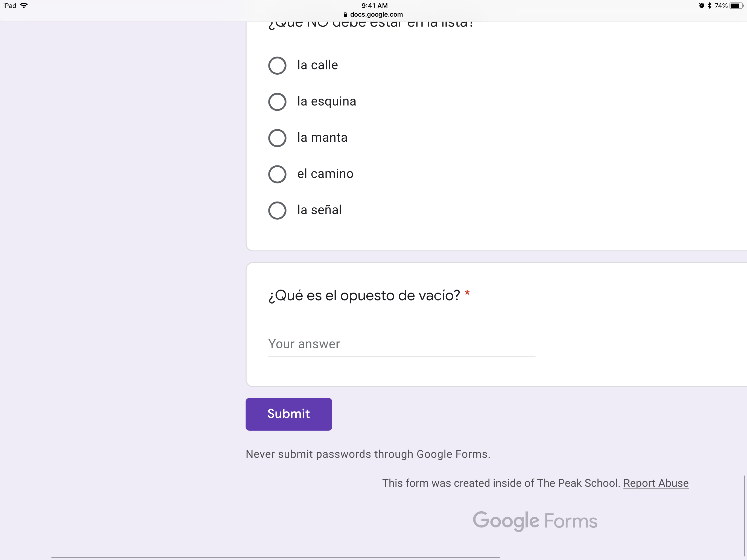Choose the 'la esquina' radio button
This screenshot has height=560, width=747.
coord(277,102)
